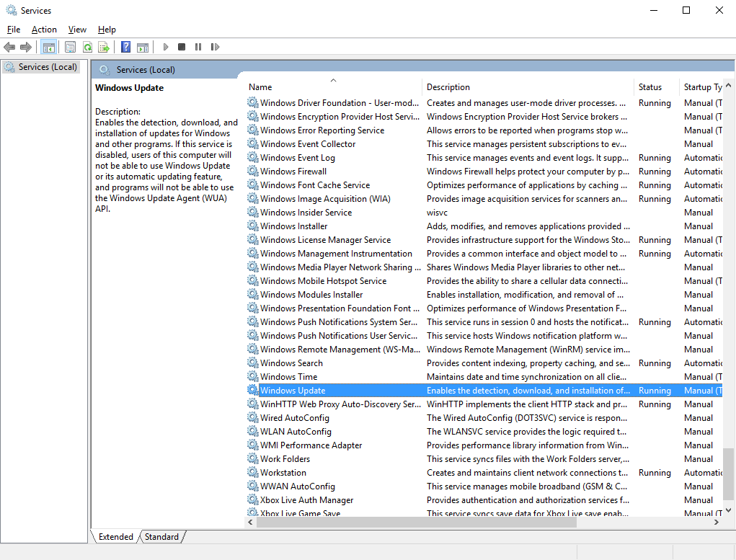Click the gear icon of Wired AutoConfig
736x560 pixels.
253,417
